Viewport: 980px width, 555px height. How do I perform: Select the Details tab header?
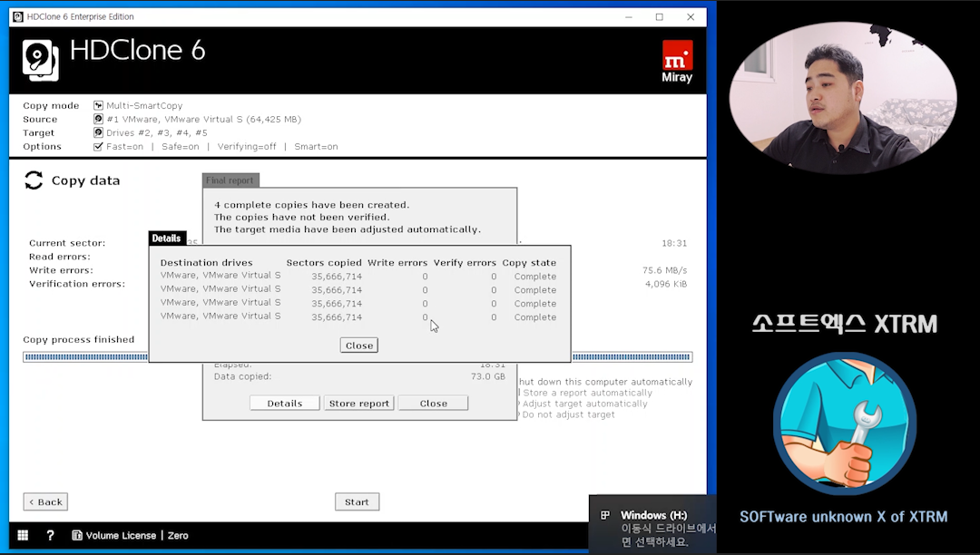(166, 239)
